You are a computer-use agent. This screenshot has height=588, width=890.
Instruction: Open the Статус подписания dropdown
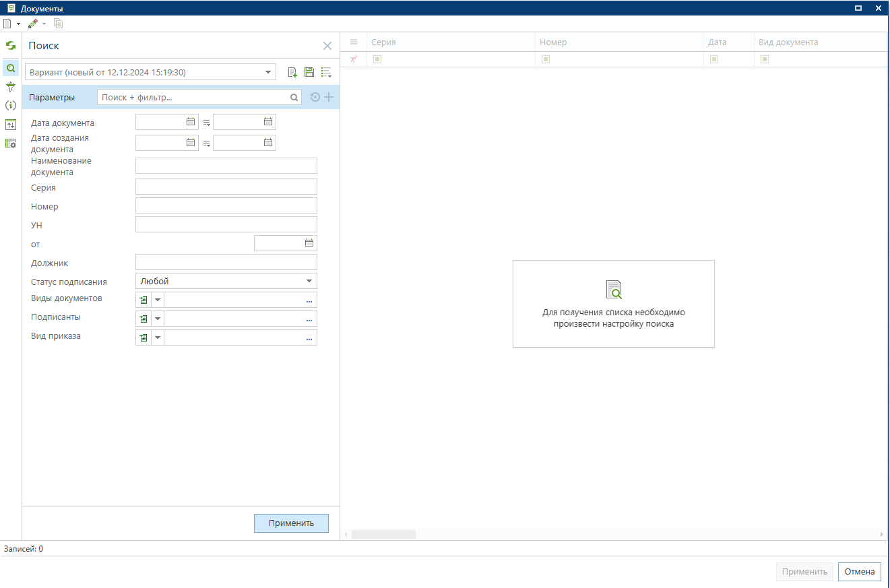226,281
